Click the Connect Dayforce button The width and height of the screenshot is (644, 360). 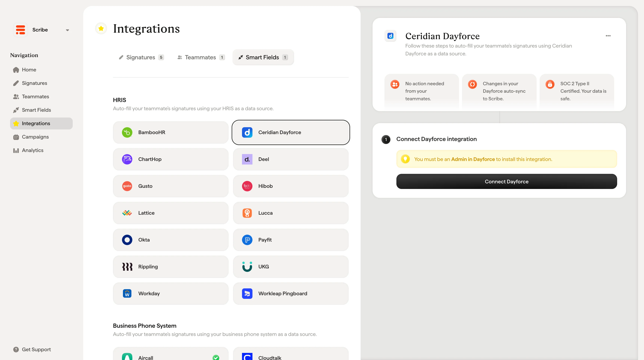(x=507, y=182)
